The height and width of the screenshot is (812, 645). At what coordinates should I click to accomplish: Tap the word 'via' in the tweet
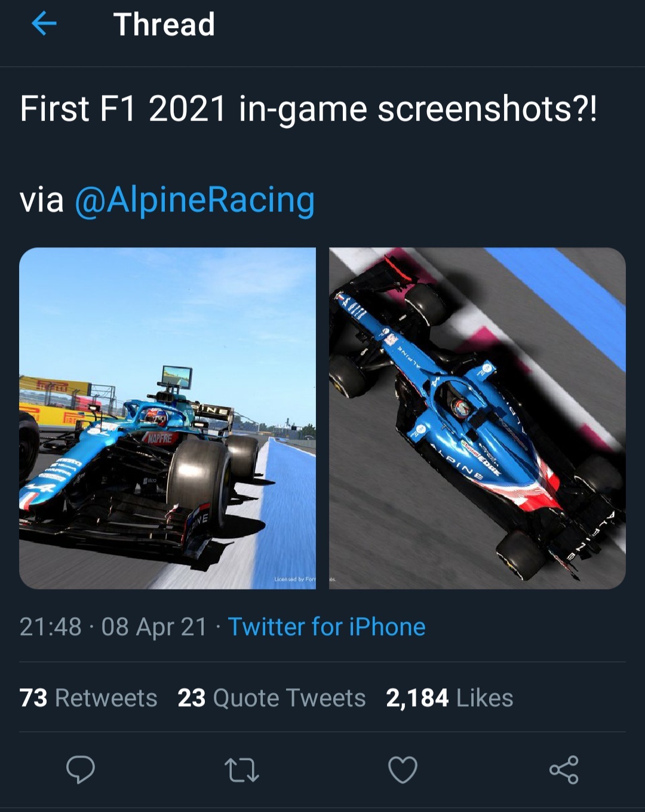click(42, 200)
